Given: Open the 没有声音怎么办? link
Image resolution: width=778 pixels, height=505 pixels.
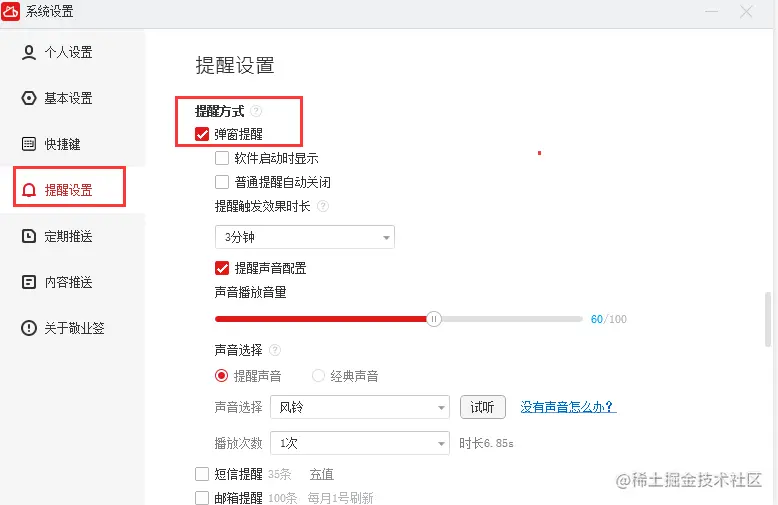Looking at the screenshot, I should tap(568, 407).
